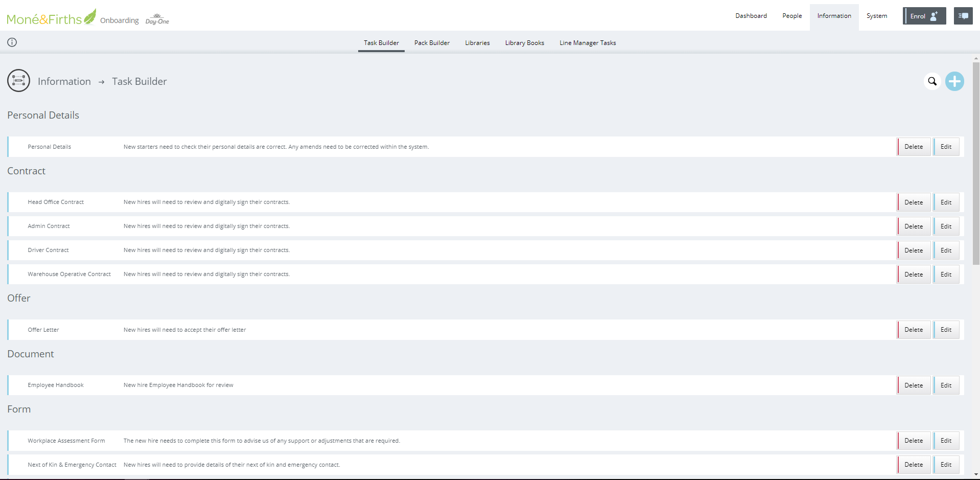Image resolution: width=980 pixels, height=480 pixels.
Task: Navigate to the People menu
Action: point(791,16)
